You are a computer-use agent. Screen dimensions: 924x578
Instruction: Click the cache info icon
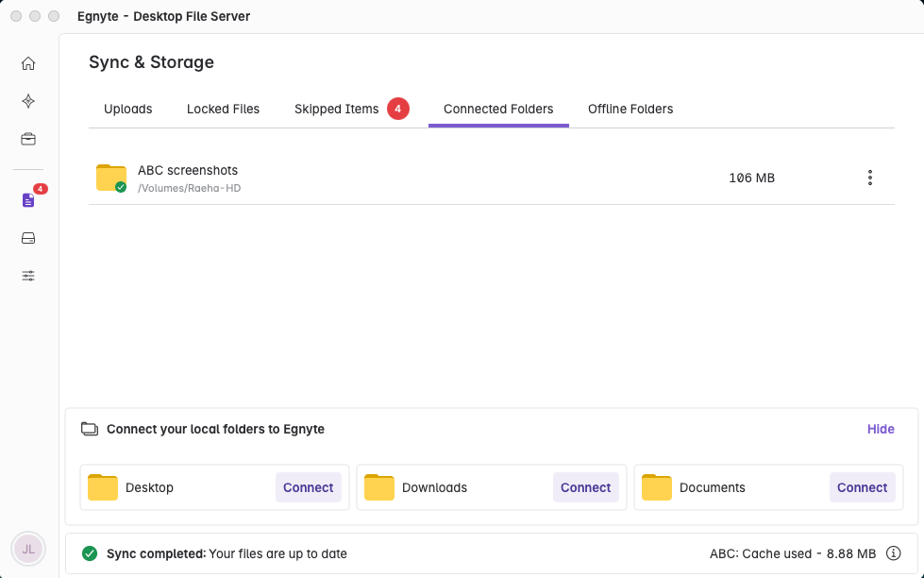[x=894, y=553]
